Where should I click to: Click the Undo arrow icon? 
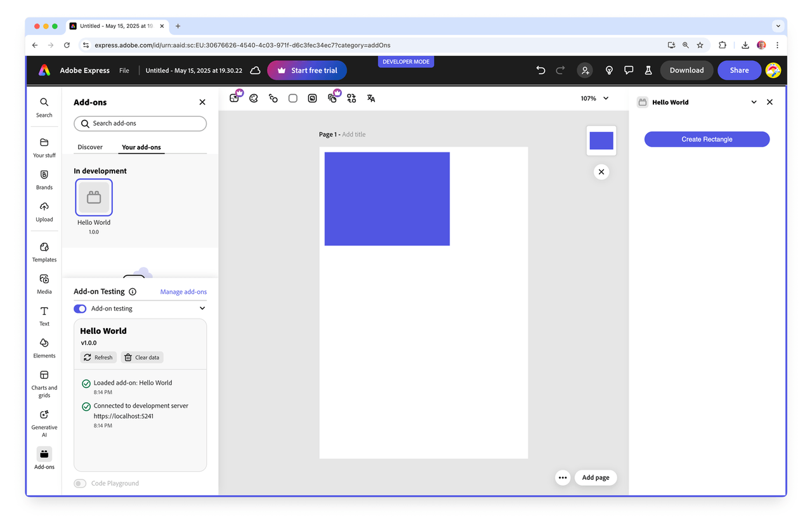(x=540, y=70)
